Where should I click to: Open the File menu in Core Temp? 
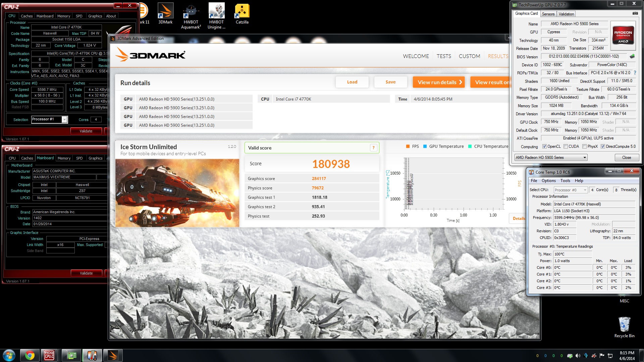(x=534, y=181)
